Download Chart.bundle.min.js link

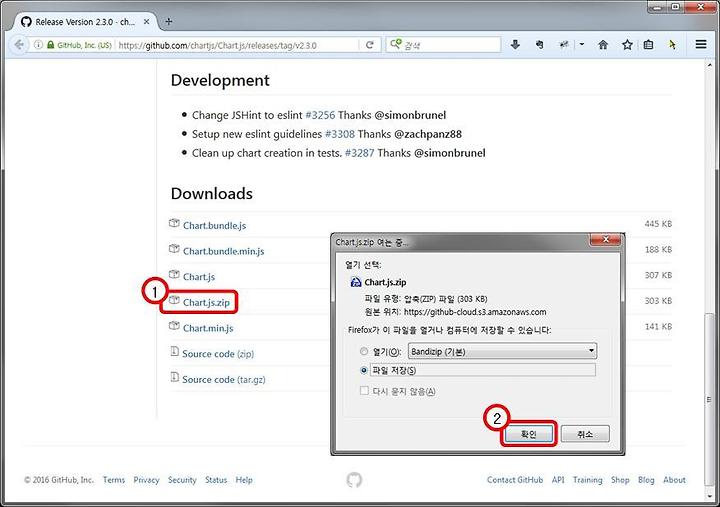(224, 251)
